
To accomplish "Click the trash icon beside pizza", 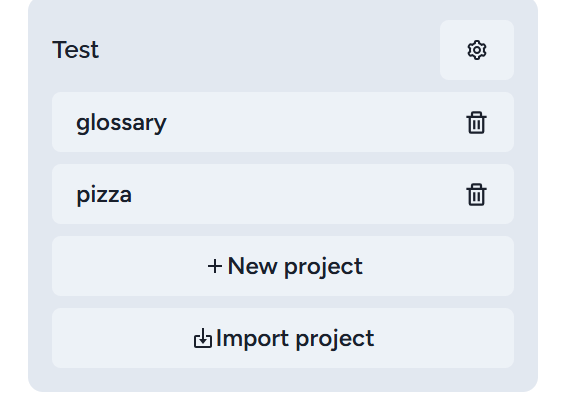I will click(x=476, y=194).
